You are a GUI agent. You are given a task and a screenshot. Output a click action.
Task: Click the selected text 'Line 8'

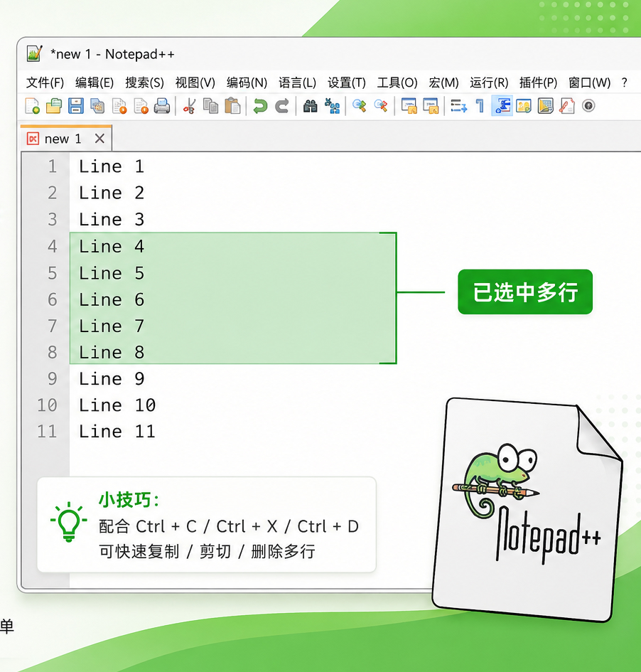[112, 352]
